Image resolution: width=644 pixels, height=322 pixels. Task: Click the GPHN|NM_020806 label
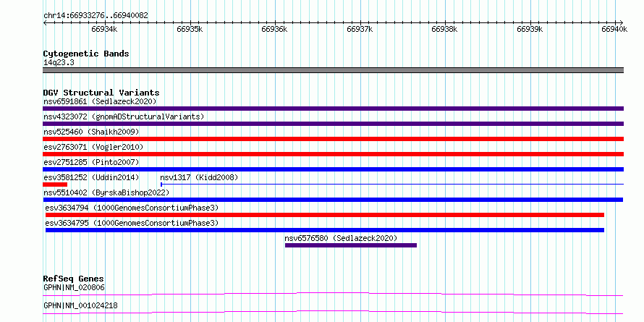tap(74, 287)
